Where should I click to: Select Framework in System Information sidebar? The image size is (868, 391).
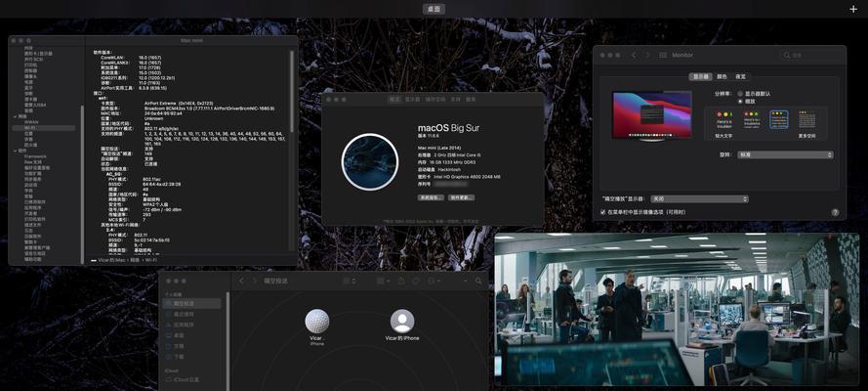35,156
